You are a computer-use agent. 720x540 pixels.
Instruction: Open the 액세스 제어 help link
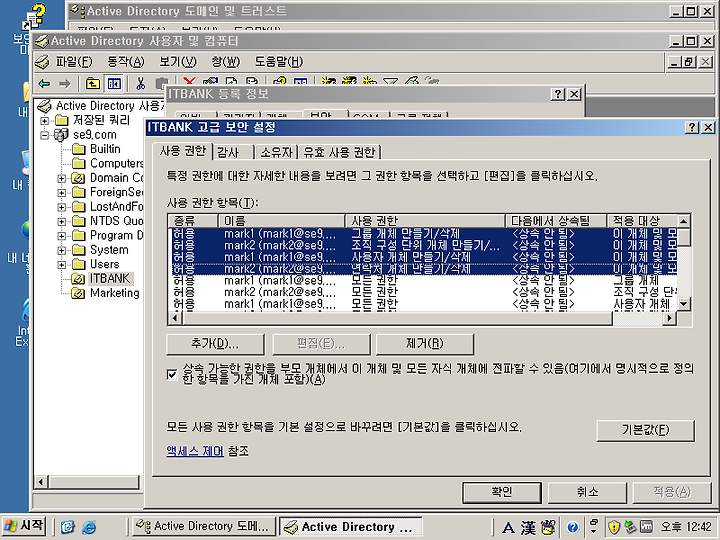tap(195, 451)
